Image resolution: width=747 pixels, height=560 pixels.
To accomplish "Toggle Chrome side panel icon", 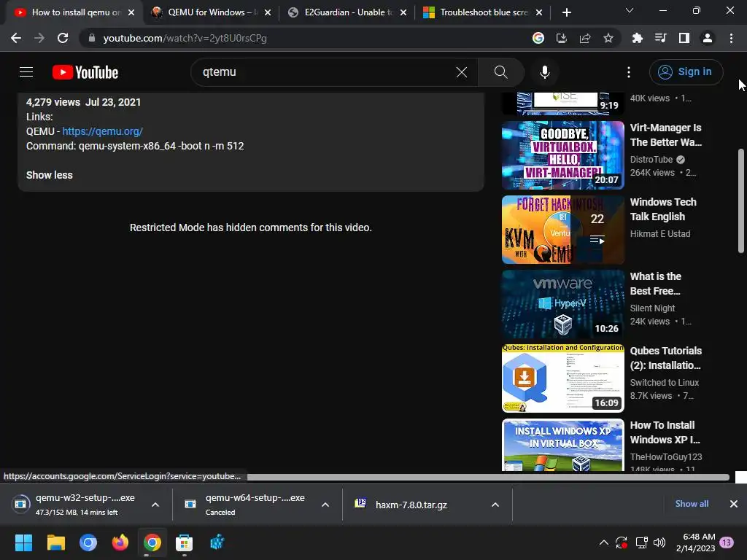I will (x=684, y=38).
